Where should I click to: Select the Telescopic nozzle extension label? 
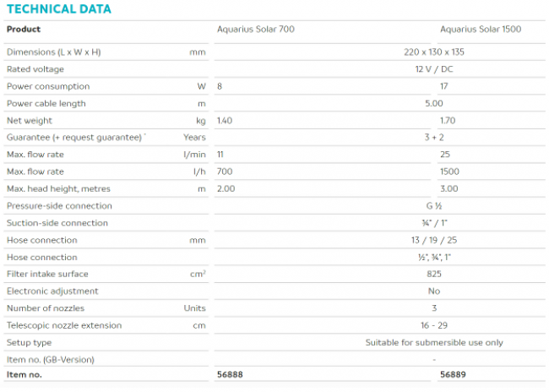[64, 325]
